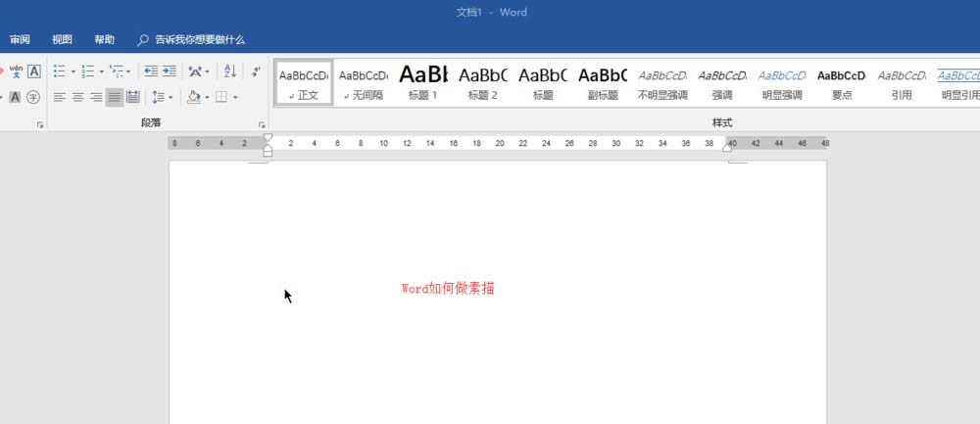
Task: Apply the 要点 style
Action: [x=842, y=83]
